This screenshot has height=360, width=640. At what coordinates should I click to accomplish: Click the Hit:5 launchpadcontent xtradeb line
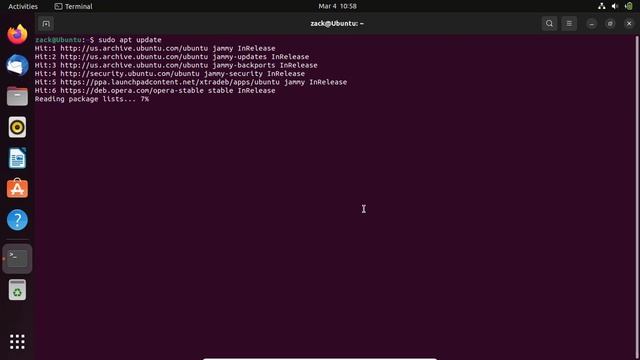pos(191,82)
